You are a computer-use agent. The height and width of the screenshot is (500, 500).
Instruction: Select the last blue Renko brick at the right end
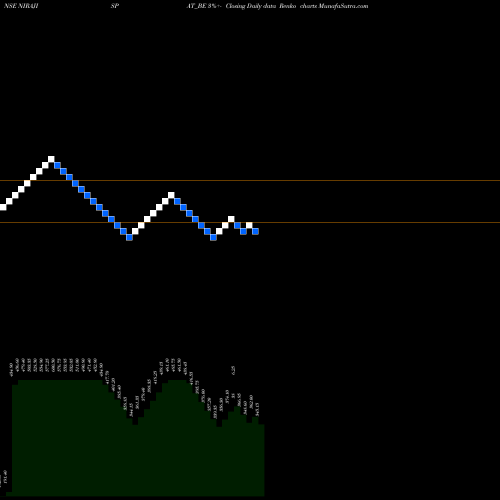tap(255, 231)
